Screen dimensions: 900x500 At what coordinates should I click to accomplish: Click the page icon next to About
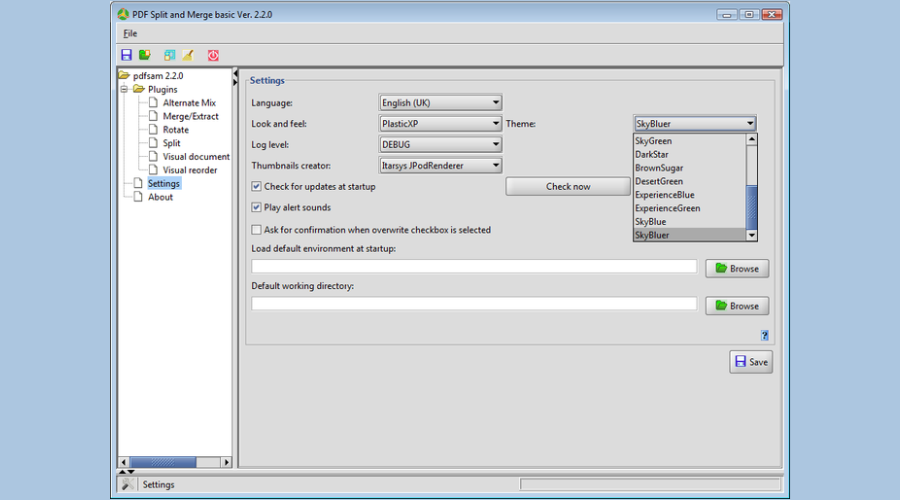[x=138, y=196]
